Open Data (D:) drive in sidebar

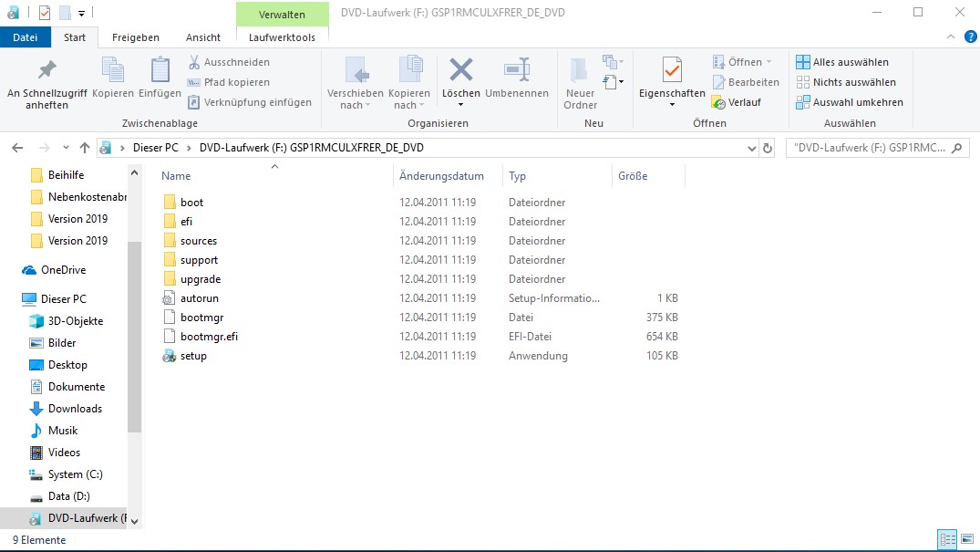60,496
